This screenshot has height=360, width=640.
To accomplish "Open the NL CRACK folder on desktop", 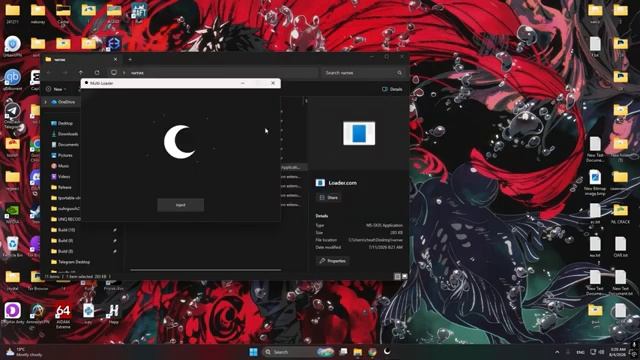I will click(x=620, y=213).
